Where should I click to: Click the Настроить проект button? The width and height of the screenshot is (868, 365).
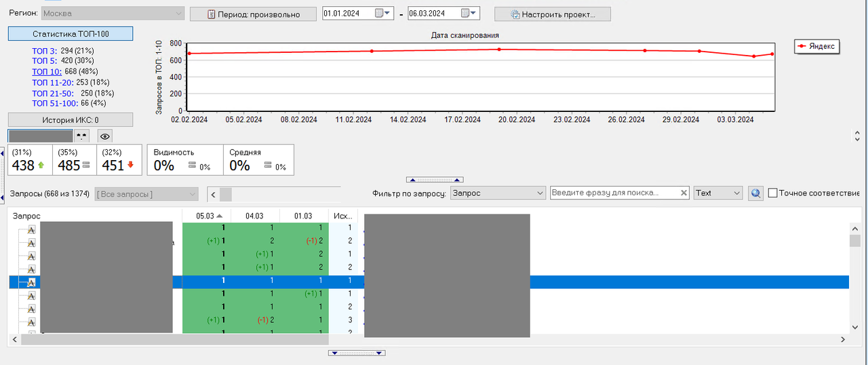tap(553, 14)
